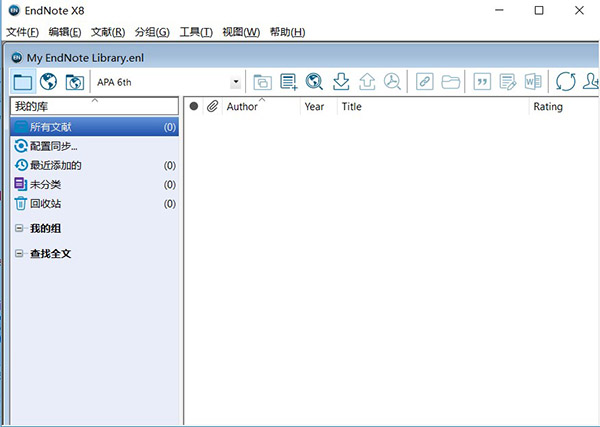Click the Copy to Local Library icon
Image resolution: width=600 pixels, height=427 pixels.
[262, 82]
